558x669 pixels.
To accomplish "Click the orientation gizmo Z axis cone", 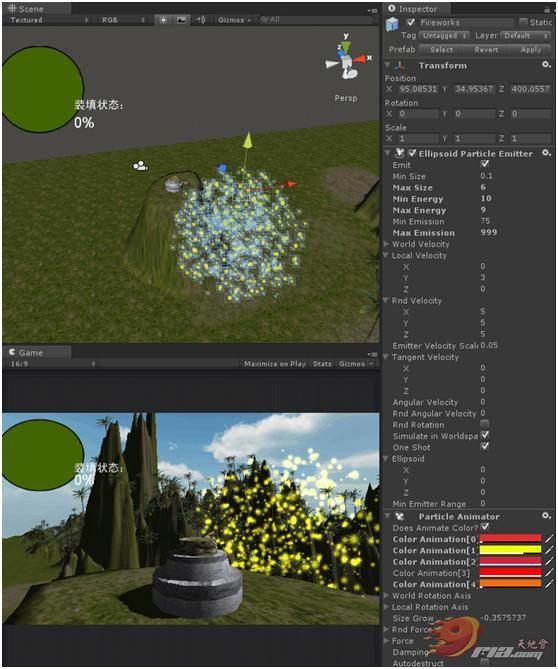I will 341,53.
